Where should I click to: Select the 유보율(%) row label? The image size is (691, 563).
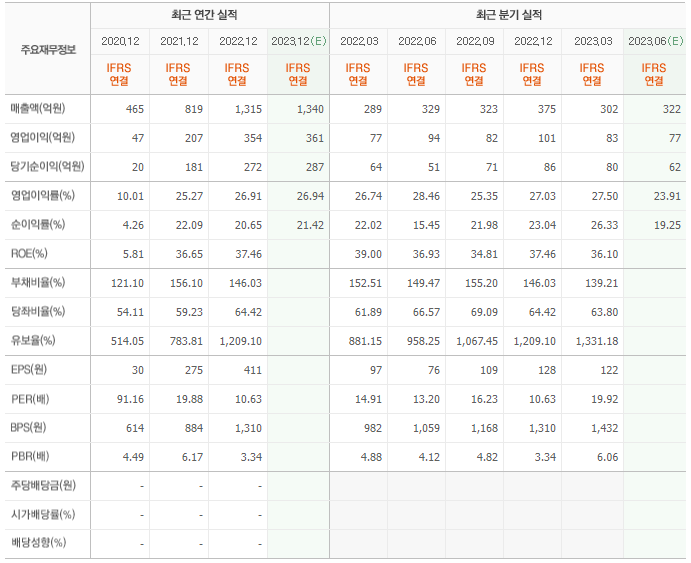(33, 340)
